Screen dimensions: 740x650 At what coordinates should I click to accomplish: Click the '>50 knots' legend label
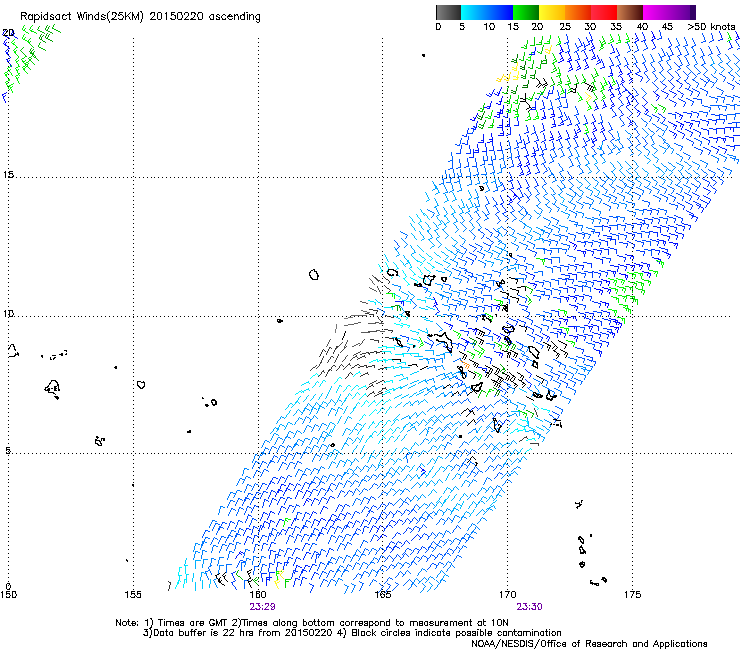[x=711, y=27]
